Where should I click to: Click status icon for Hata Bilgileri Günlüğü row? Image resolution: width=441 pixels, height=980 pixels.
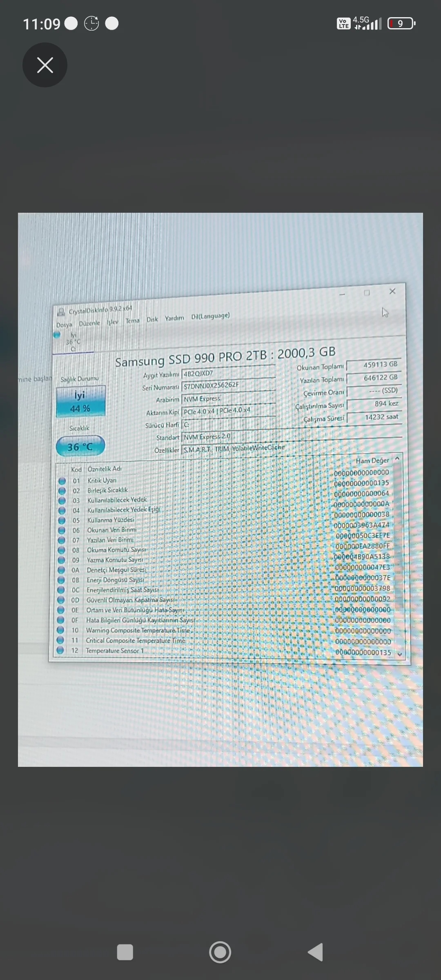point(60,620)
